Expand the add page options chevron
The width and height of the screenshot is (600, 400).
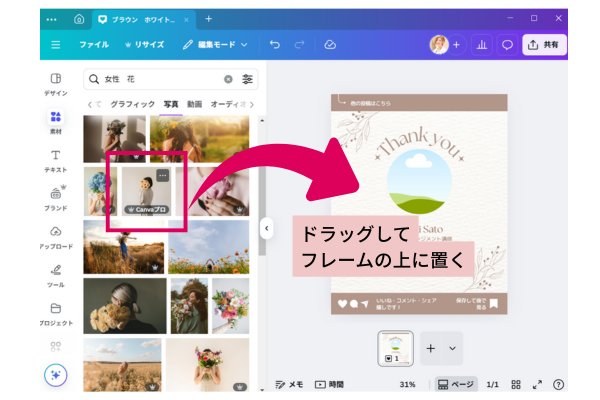pyautogui.click(x=453, y=348)
